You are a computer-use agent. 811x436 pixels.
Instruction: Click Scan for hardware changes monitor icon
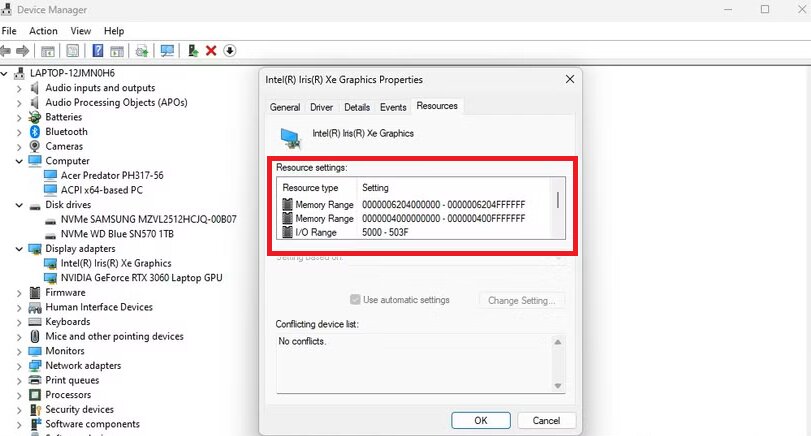[x=167, y=51]
